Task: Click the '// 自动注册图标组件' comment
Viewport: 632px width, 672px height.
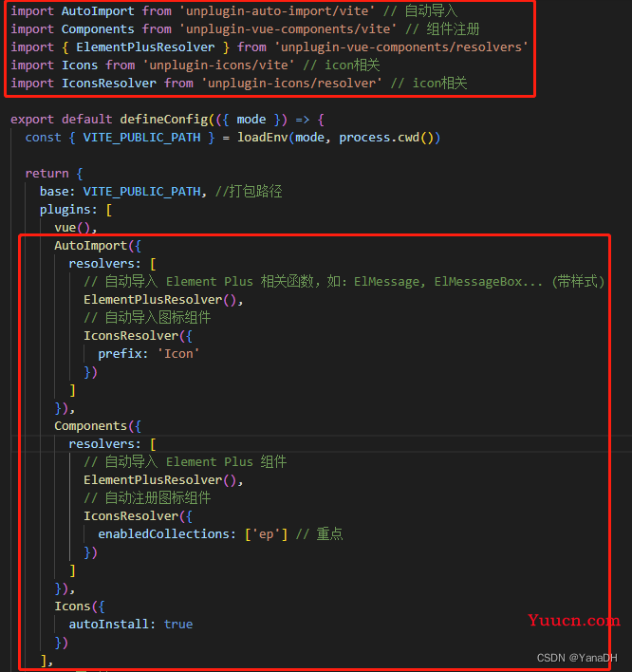Action: pyautogui.click(x=147, y=498)
